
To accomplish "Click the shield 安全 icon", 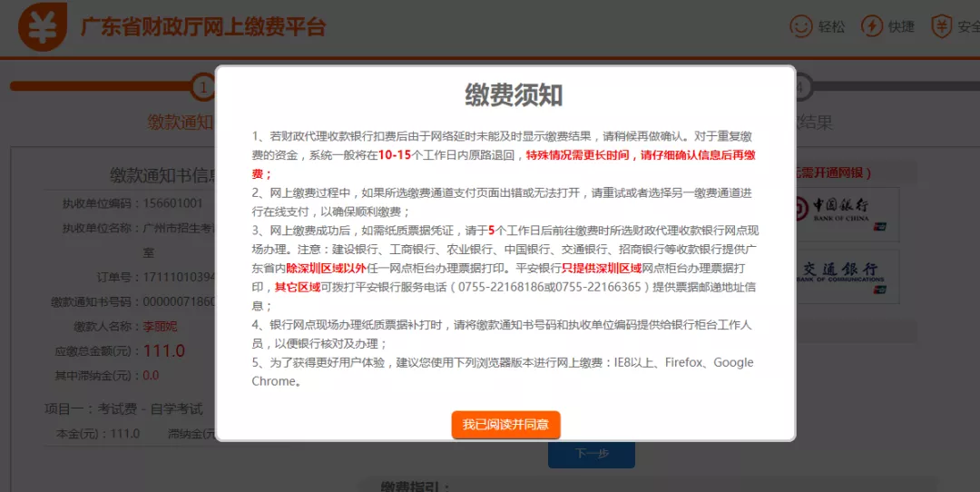I will pyautogui.click(x=943, y=26).
